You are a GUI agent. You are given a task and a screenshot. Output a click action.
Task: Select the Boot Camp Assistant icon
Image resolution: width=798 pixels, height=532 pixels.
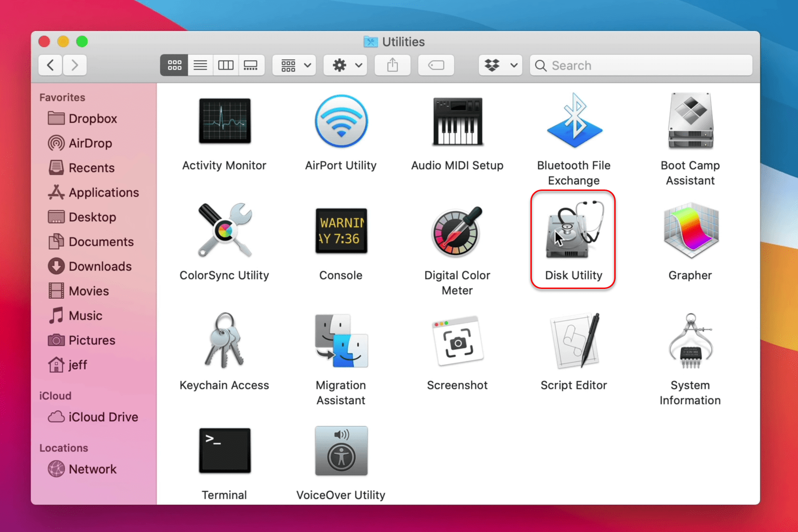pyautogui.click(x=690, y=121)
